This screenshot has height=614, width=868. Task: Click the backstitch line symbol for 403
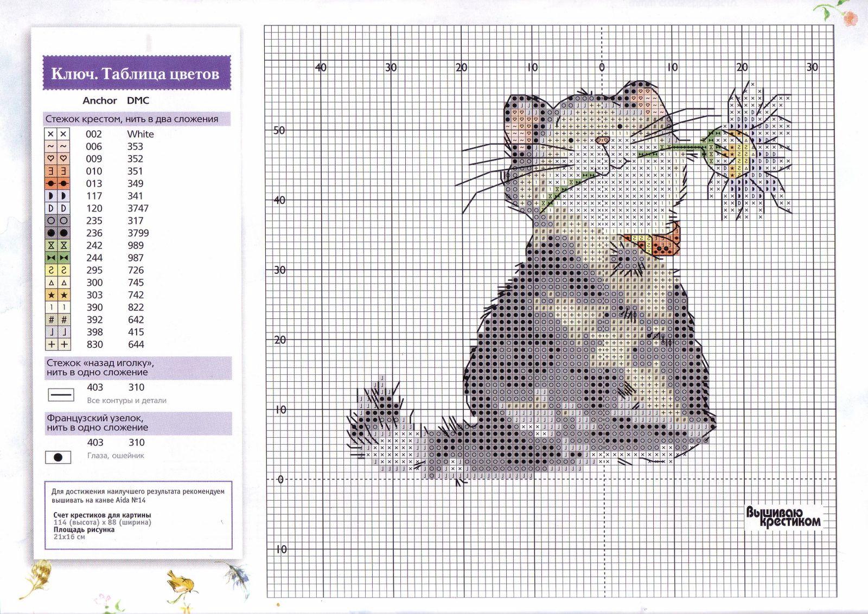point(62,394)
